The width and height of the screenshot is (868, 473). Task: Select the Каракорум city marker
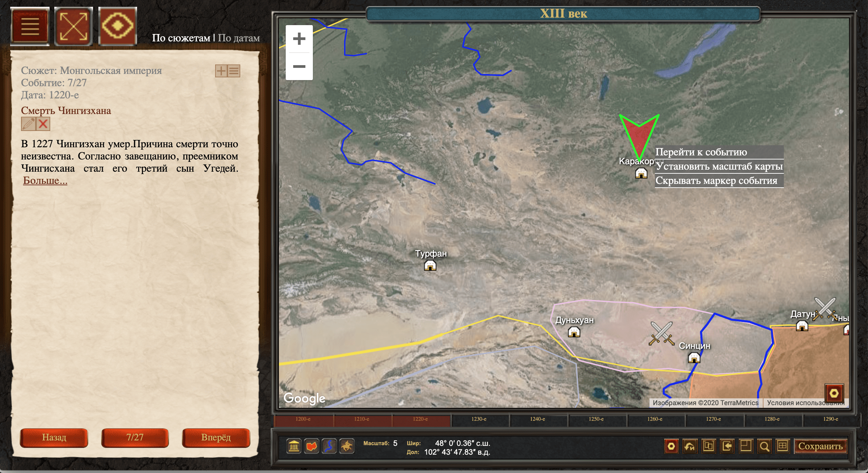pos(641,173)
